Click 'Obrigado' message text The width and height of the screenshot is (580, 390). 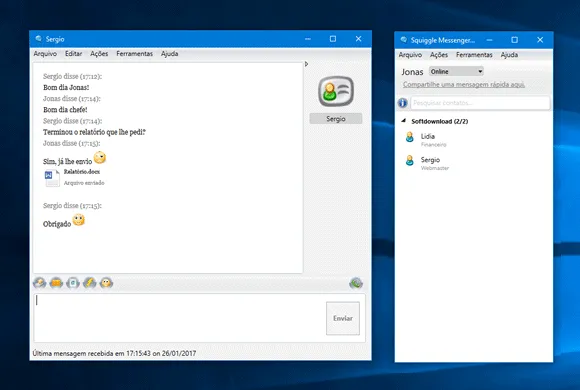coord(57,224)
